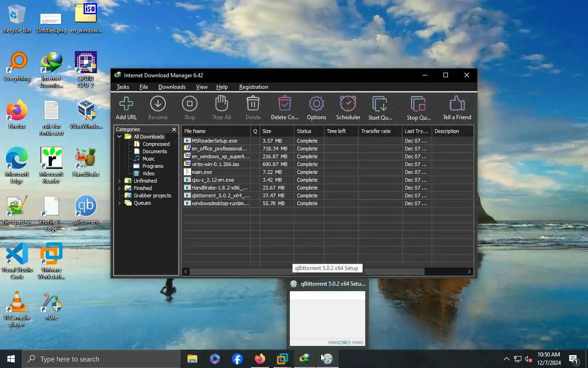The width and height of the screenshot is (588, 368).
Task: Click the Start Queue toolbar icon
Action: [x=380, y=104]
